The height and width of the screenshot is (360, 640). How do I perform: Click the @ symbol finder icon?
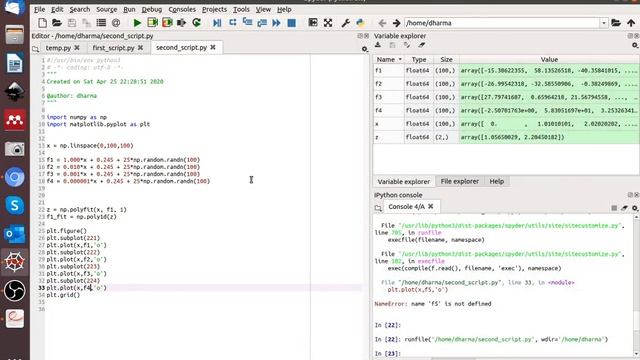(x=116, y=23)
